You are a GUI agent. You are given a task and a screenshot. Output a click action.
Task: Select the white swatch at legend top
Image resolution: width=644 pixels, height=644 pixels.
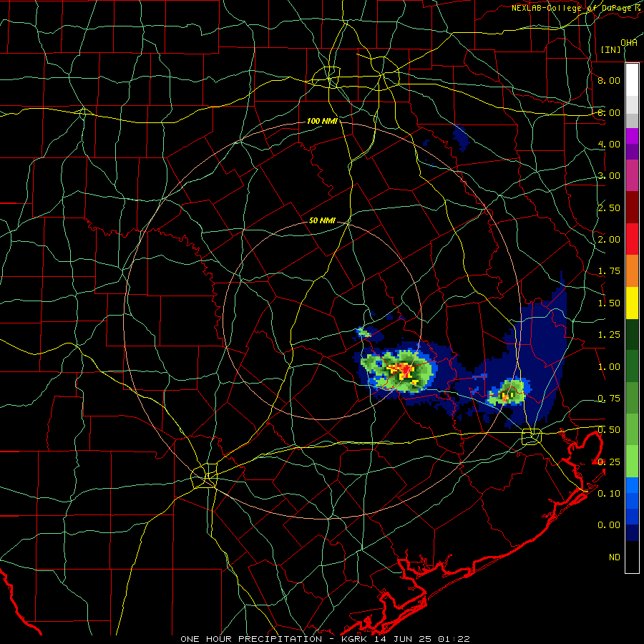pos(632,80)
